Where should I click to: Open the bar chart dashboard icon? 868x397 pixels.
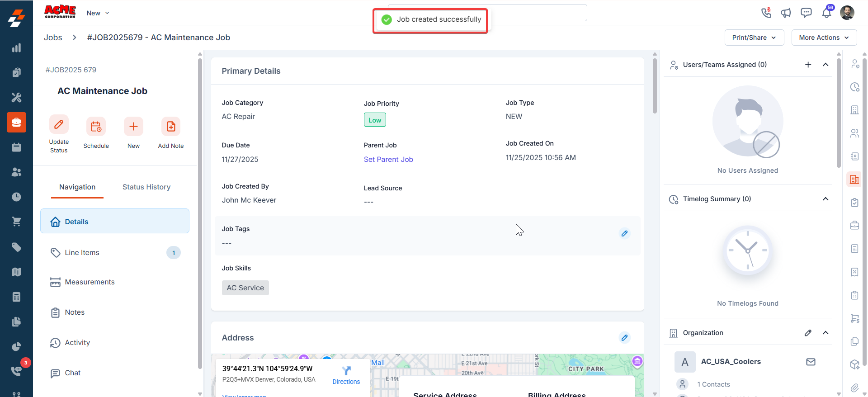click(x=16, y=48)
